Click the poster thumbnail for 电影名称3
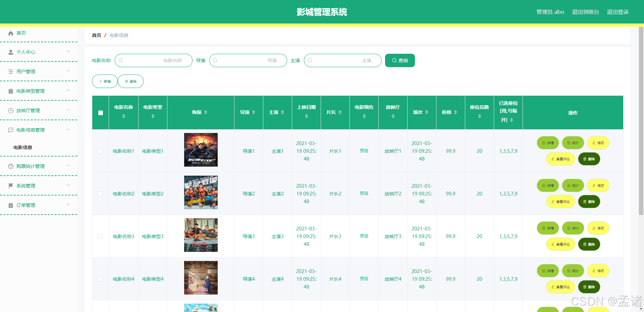Screen dimensions: 644x312 coord(201,235)
